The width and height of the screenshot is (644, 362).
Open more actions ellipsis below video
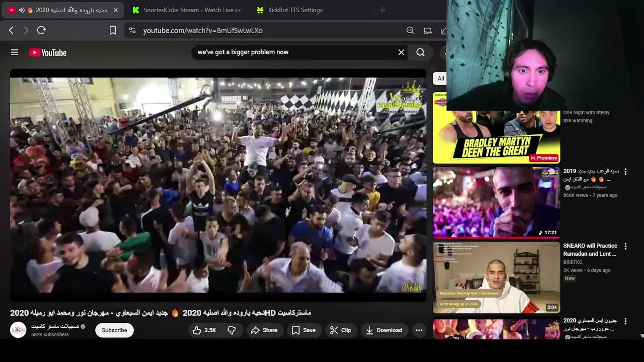[x=419, y=330]
